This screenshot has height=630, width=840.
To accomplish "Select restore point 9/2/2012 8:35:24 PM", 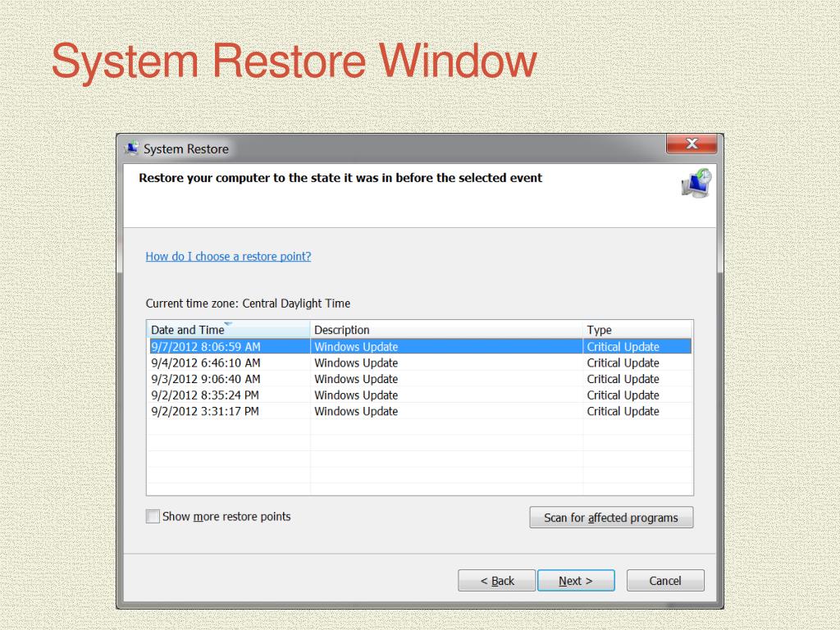I will point(419,395).
